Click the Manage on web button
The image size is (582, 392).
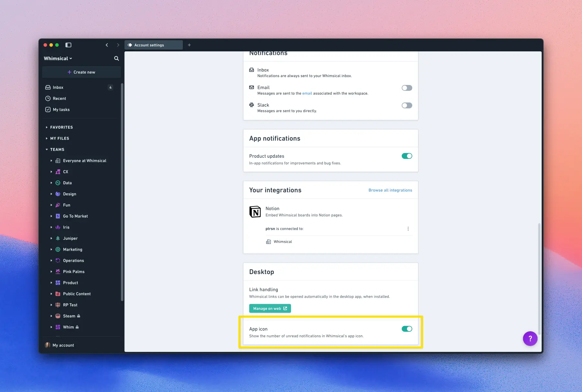click(x=270, y=309)
